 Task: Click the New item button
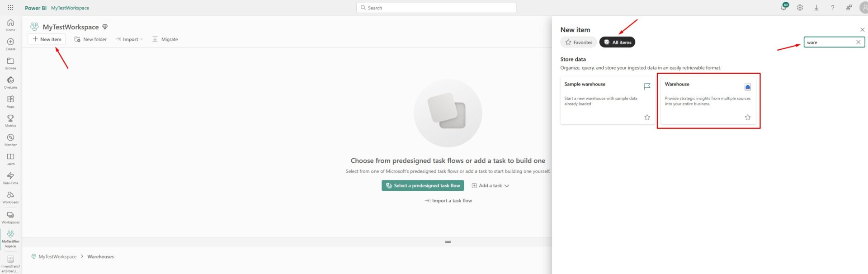pyautogui.click(x=47, y=39)
